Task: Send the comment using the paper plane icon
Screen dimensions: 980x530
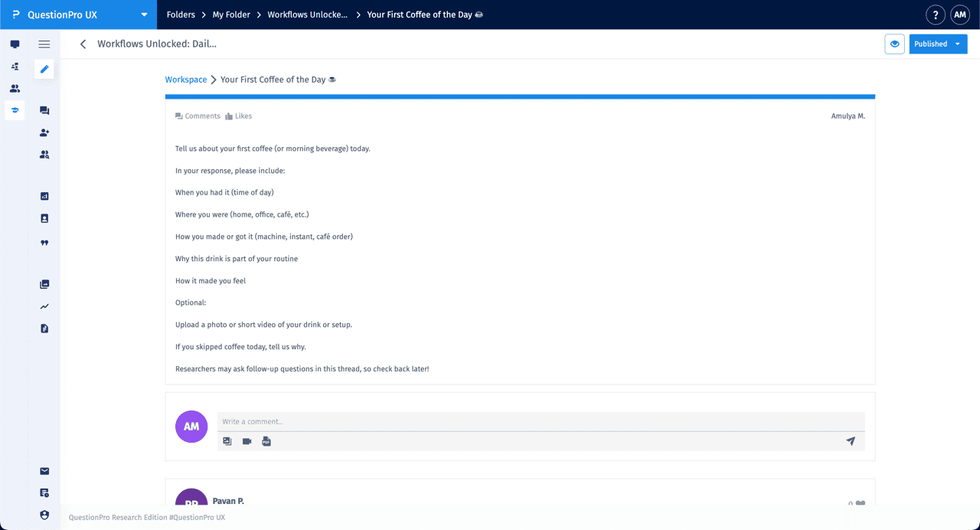Action: [850, 441]
